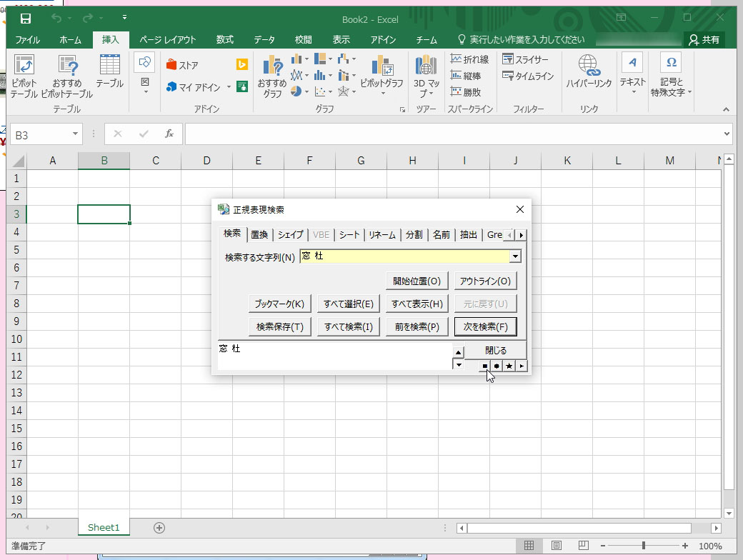Image resolution: width=743 pixels, height=560 pixels.
Task: Open 記号と特殊文字 (Symbols)
Action: pos(670,75)
